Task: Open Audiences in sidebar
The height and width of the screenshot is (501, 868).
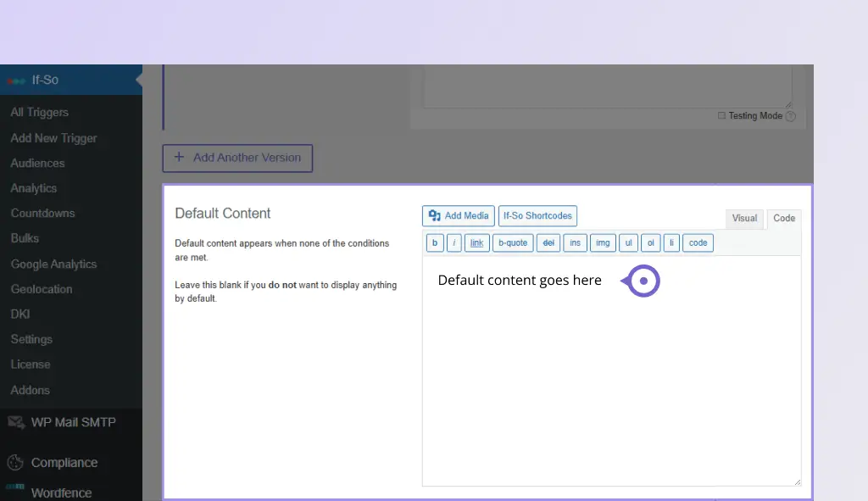Action: pyautogui.click(x=37, y=164)
